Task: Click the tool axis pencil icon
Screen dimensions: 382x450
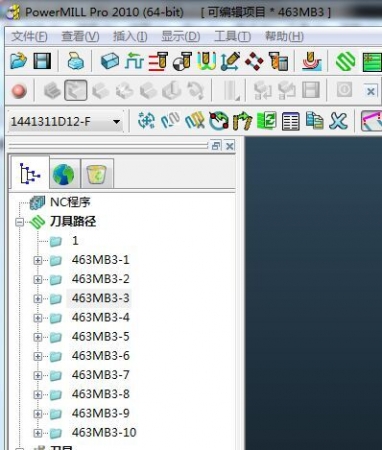Action: (x=230, y=61)
